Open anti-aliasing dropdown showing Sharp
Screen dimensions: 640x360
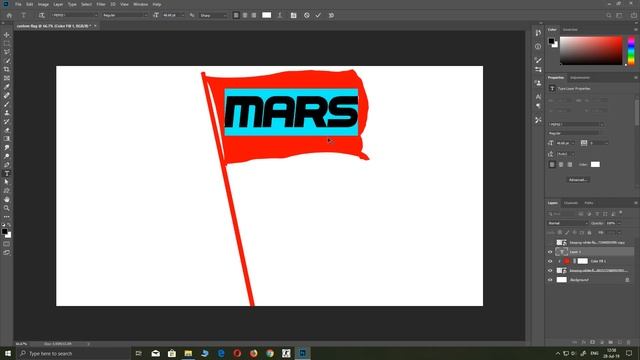click(213, 15)
